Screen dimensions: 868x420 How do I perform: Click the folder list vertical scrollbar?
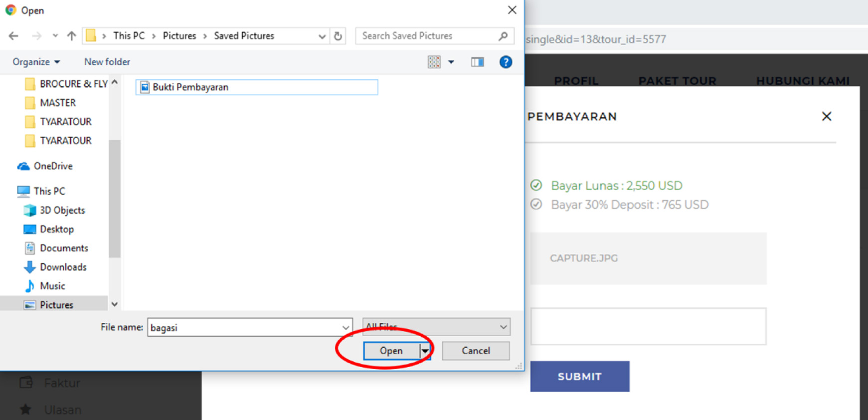tap(115, 200)
